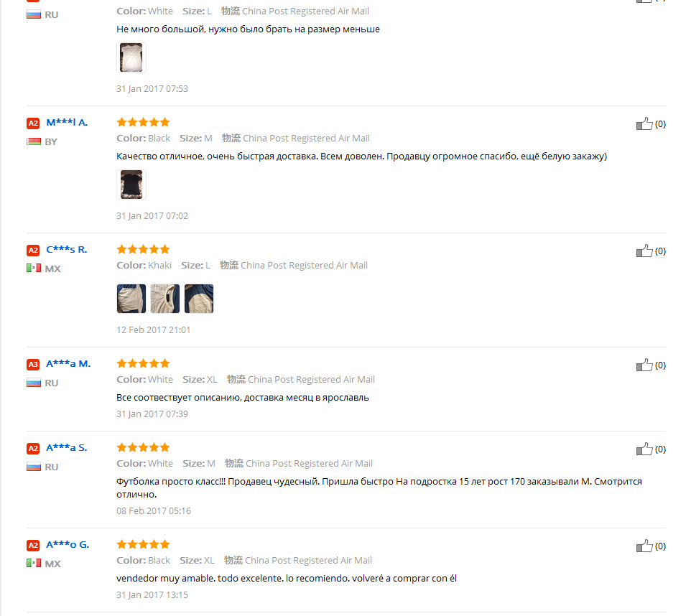The image size is (691, 616).
Task: Click thumbs-up icon for A***a S.'s review
Action: tap(644, 449)
